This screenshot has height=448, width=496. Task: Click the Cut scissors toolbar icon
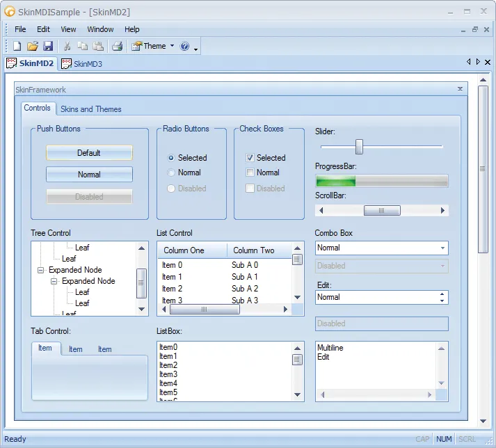tap(67, 46)
